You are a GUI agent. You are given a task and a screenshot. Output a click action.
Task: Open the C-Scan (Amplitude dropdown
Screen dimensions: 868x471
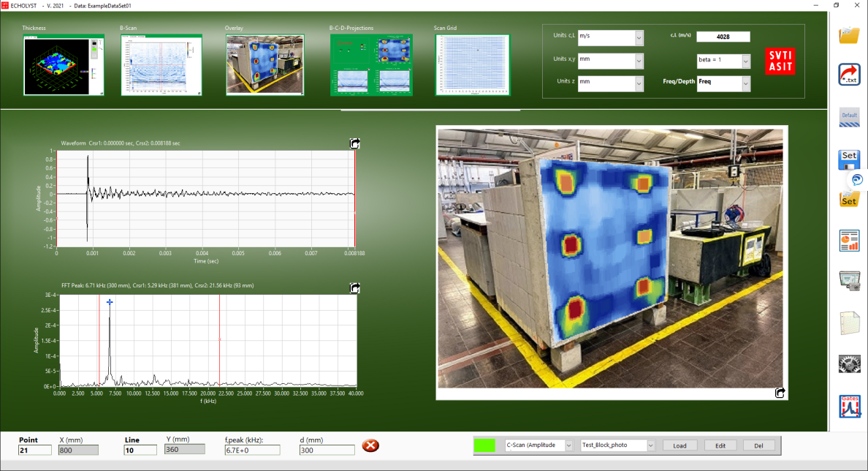[568, 445]
